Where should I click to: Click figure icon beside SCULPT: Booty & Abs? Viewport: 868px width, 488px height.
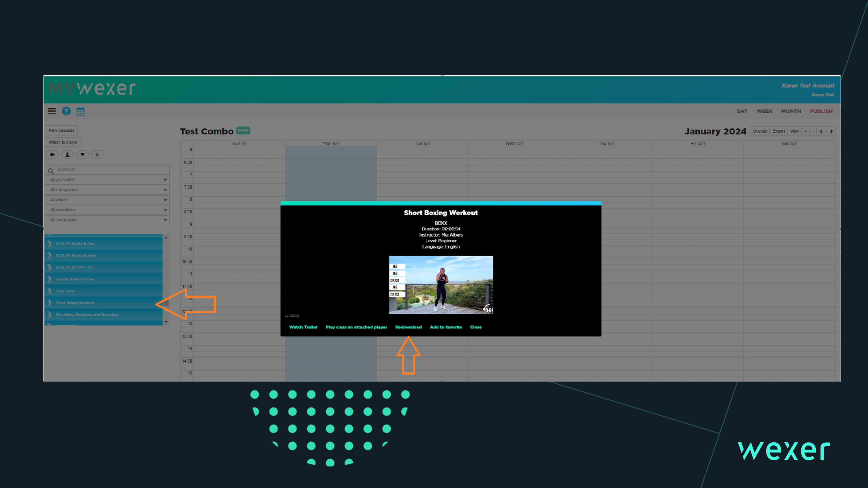(50, 243)
